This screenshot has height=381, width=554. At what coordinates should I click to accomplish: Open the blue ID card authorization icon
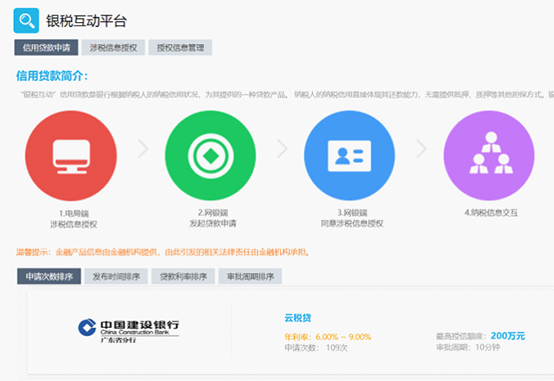349,156
